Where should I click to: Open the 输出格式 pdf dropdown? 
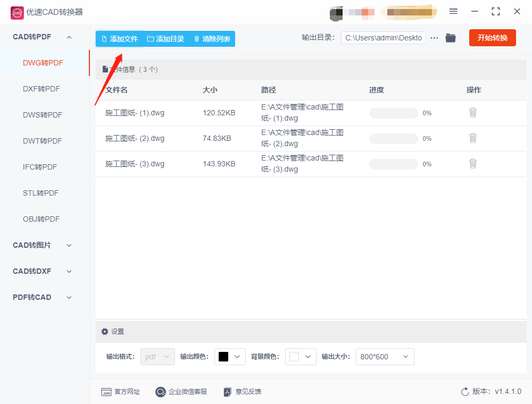click(158, 357)
